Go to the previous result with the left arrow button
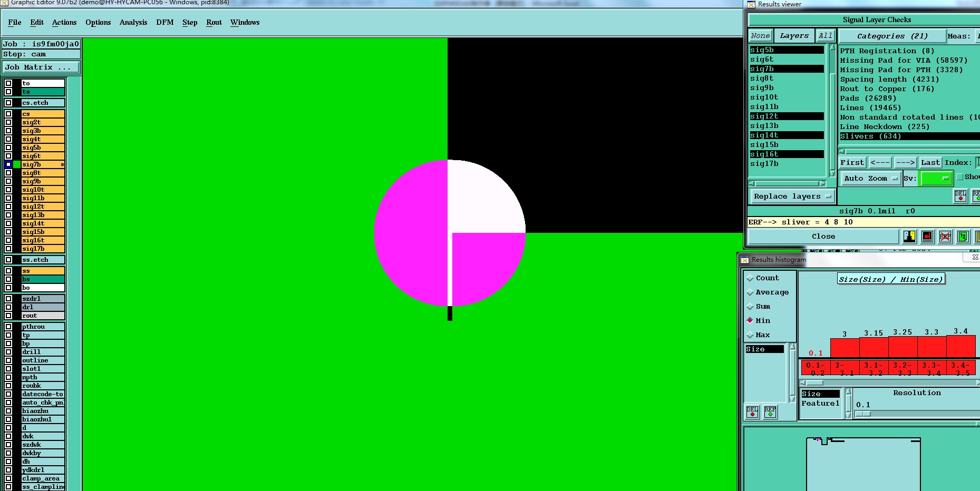Viewport: 980px width, 491px height. pyautogui.click(x=880, y=163)
